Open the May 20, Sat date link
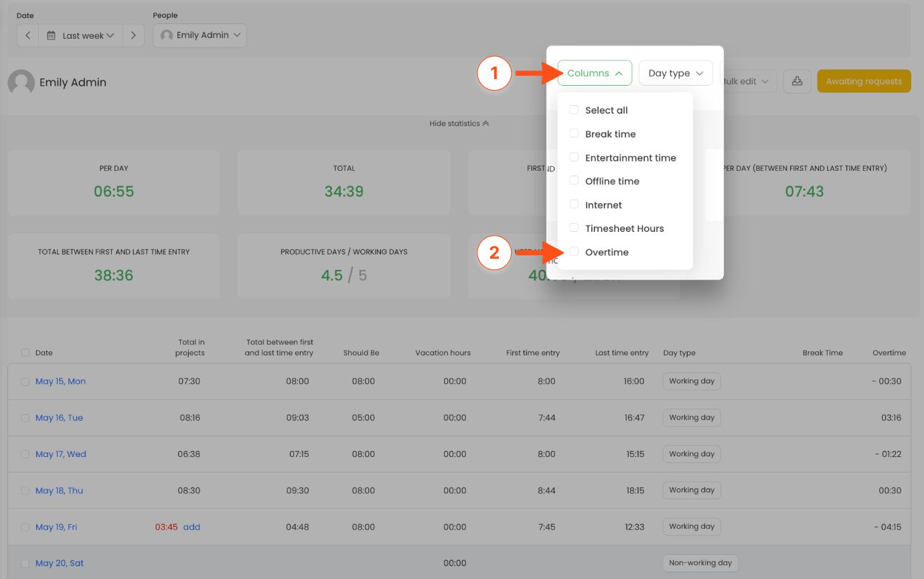Screen dimensions: 924x579 pyautogui.click(x=60, y=563)
